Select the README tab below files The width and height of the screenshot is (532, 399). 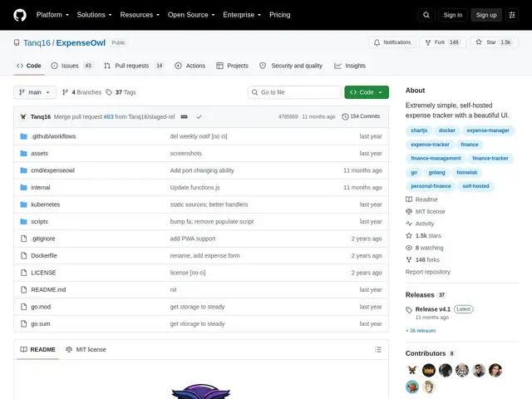(37, 349)
